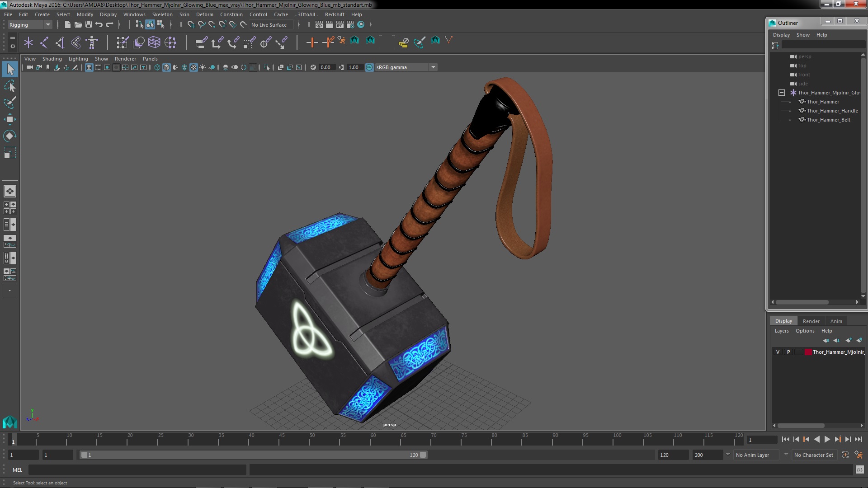
Task: Click the Save Scene disk icon
Action: (x=89, y=24)
